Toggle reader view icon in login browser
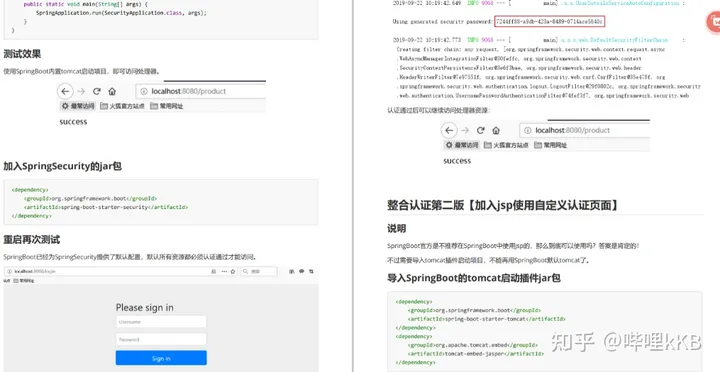 pos(213,271)
